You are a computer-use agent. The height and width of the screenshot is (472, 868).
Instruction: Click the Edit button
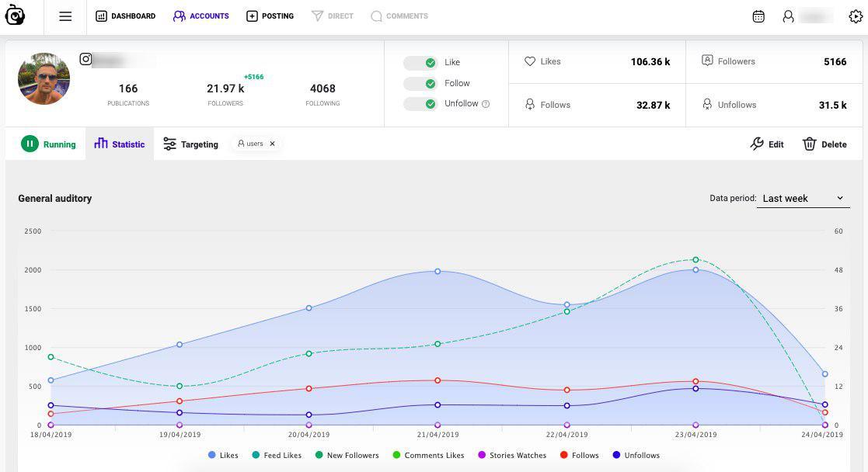point(767,144)
